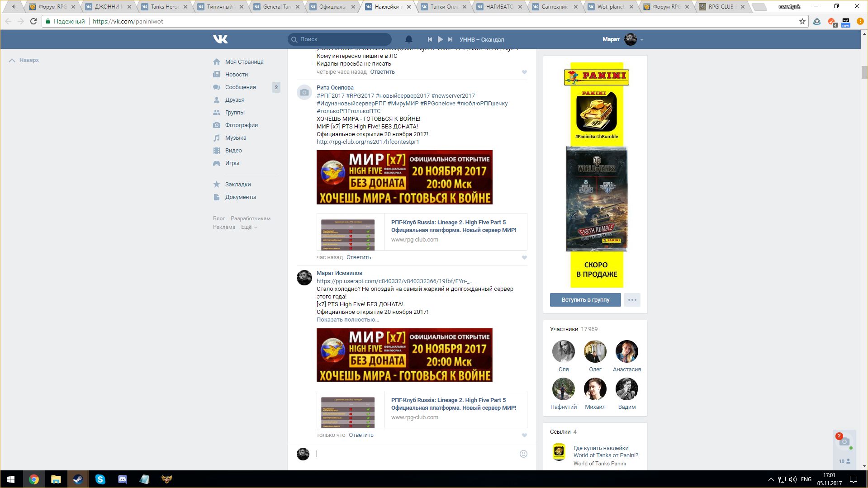This screenshot has width=868, height=488.
Task: Bookmark this page with the star icon
Action: (x=802, y=21)
